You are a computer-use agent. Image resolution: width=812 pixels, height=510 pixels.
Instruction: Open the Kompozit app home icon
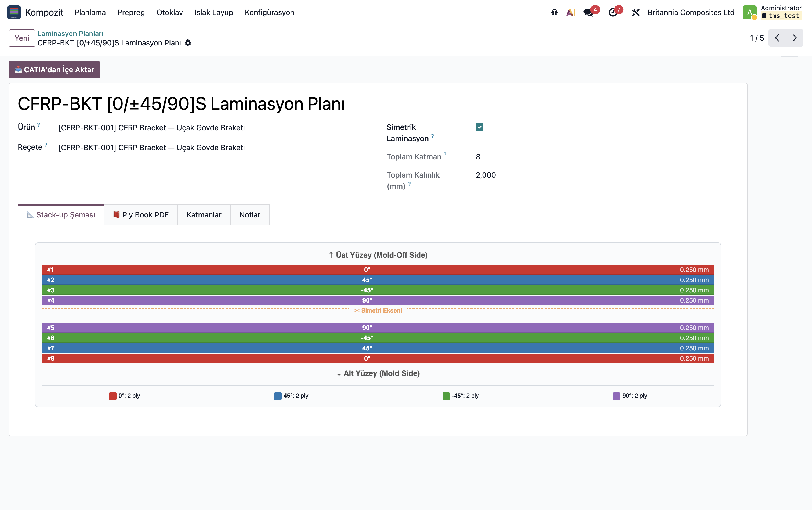tap(14, 12)
